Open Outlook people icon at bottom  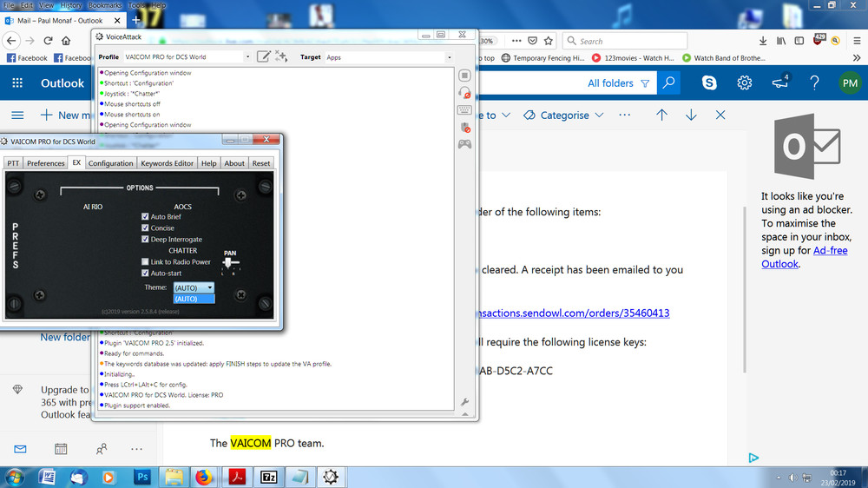(x=102, y=449)
